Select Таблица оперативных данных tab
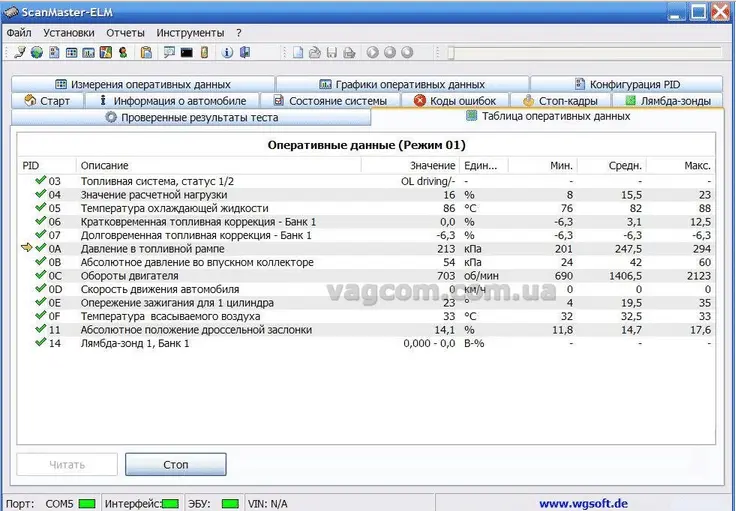Image resolution: width=736 pixels, height=511 pixels. pyautogui.click(x=548, y=116)
